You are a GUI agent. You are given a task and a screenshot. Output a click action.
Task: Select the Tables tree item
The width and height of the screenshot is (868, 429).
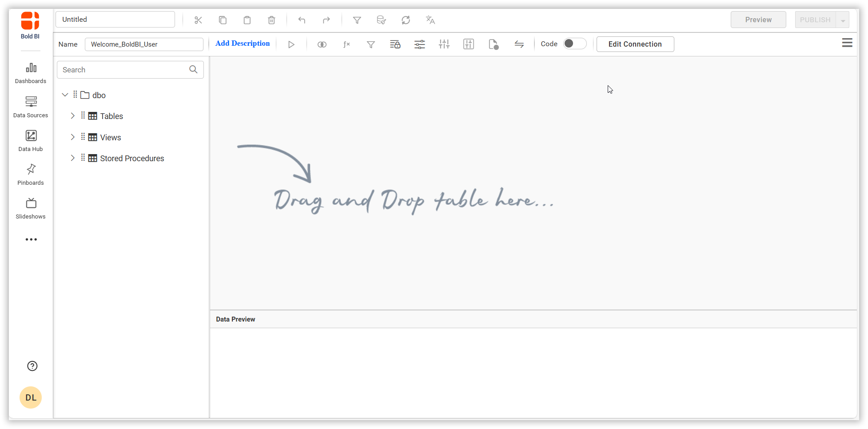[111, 116]
